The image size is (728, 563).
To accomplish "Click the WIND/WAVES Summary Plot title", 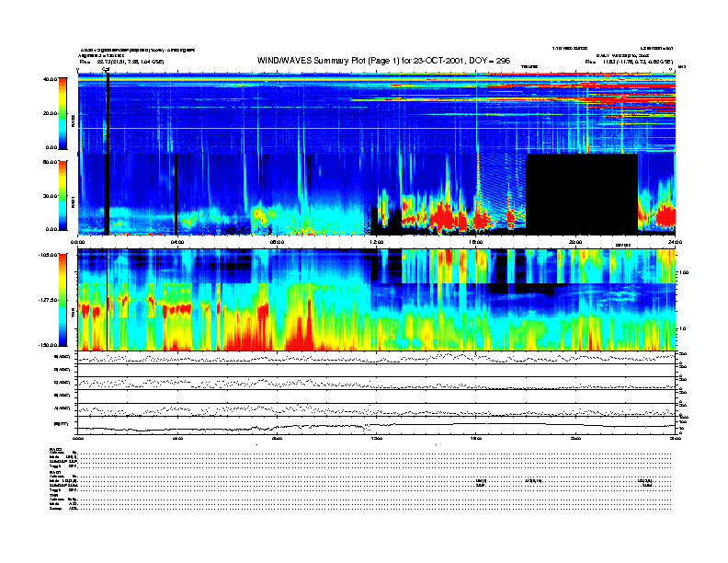I will click(x=383, y=61).
